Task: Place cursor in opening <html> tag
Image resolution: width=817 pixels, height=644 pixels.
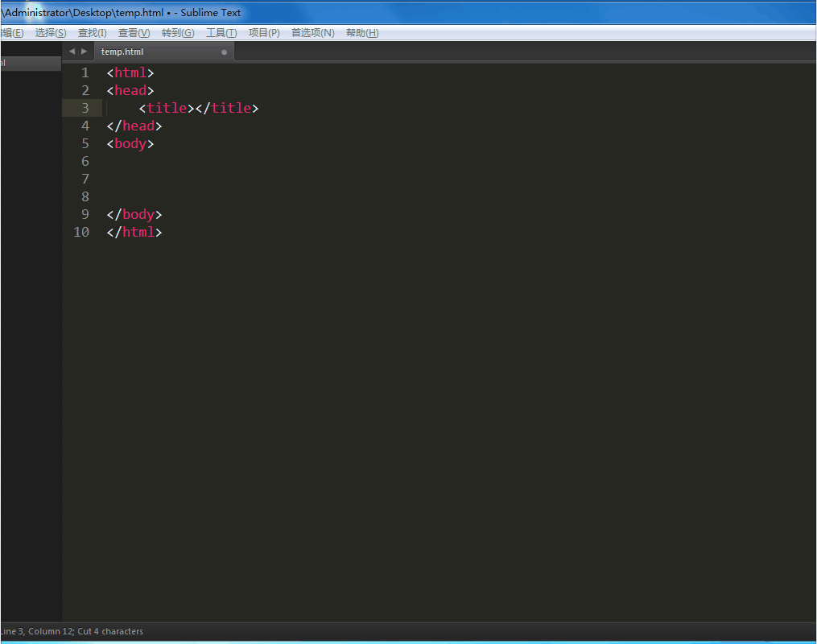Action: (x=130, y=73)
